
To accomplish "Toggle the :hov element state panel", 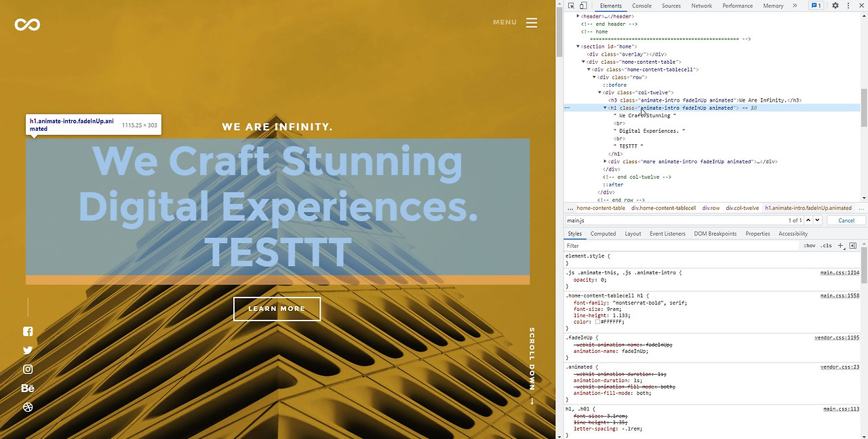I will (x=809, y=246).
